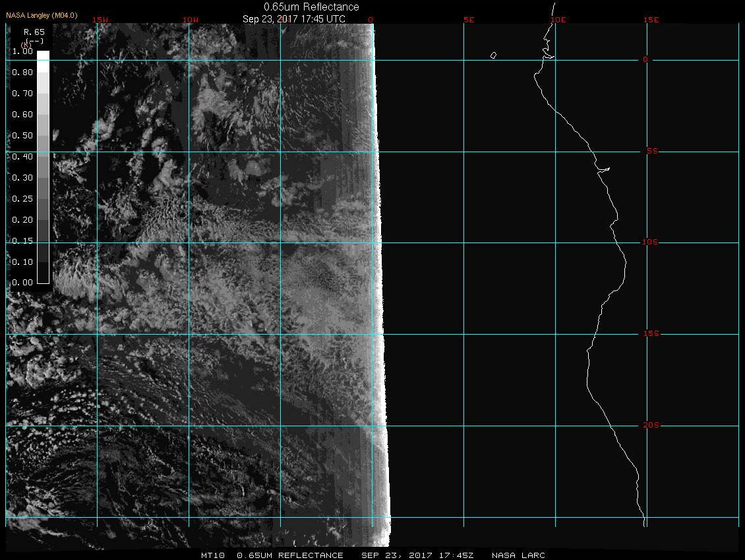Click the 'NASA LARC' footer text
This screenshot has height=560, width=745.
click(x=518, y=555)
